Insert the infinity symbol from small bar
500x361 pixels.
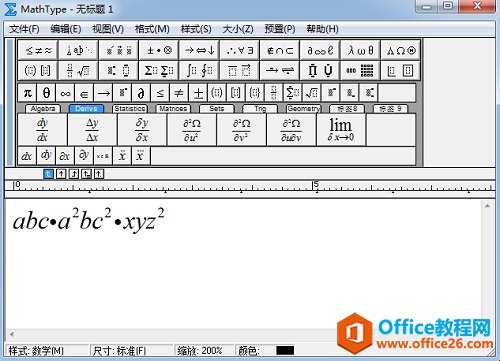(x=65, y=93)
